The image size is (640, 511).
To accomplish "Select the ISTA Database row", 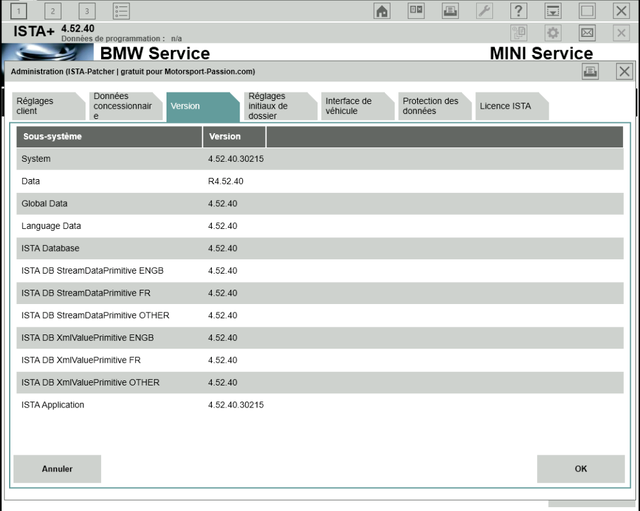I will tap(320, 248).
